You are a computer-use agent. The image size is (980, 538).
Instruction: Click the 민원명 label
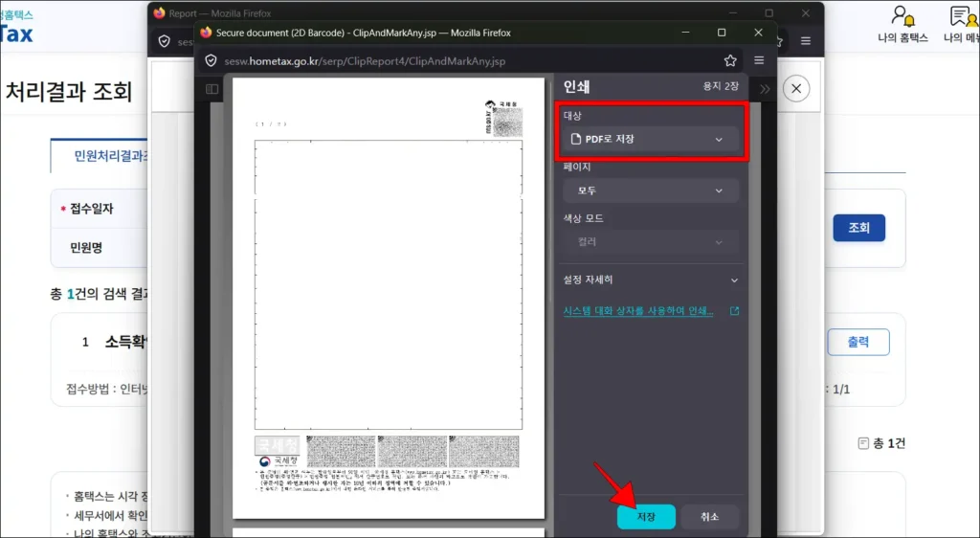(85, 247)
